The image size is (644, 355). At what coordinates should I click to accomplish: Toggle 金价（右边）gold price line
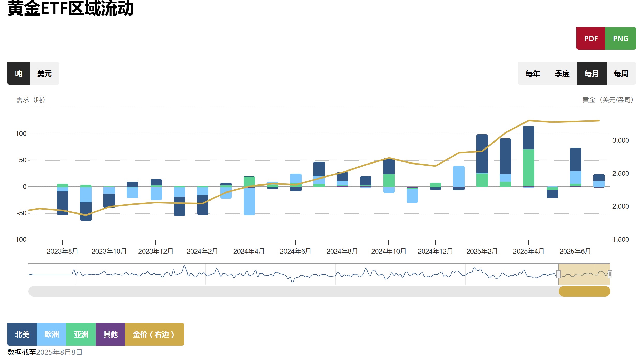tap(154, 334)
